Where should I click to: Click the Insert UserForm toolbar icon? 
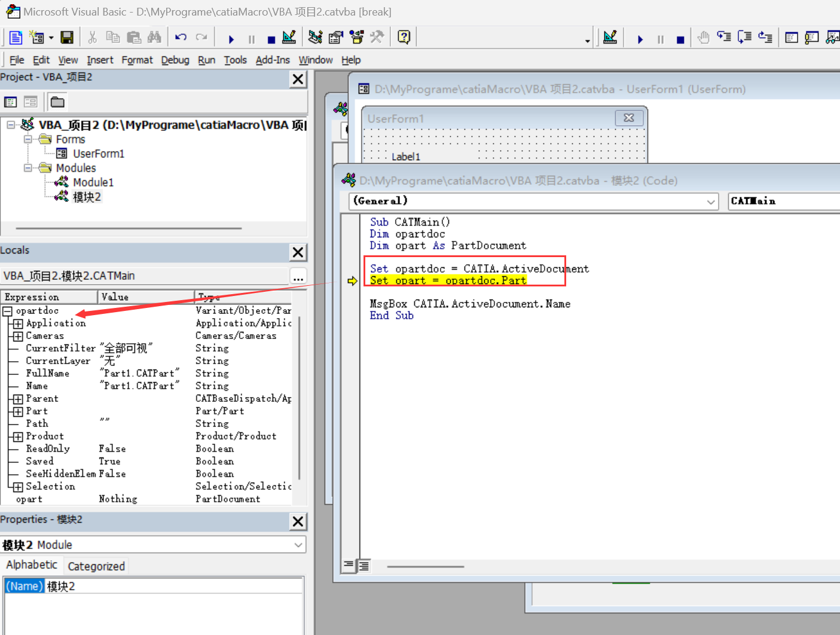pyautogui.click(x=37, y=38)
